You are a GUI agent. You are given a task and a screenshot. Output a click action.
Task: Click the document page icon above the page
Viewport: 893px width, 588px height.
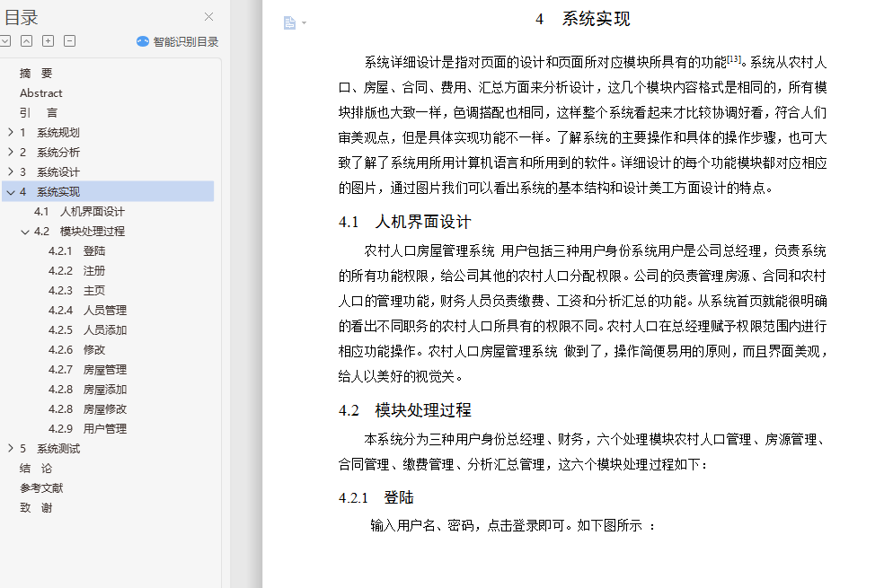289,22
